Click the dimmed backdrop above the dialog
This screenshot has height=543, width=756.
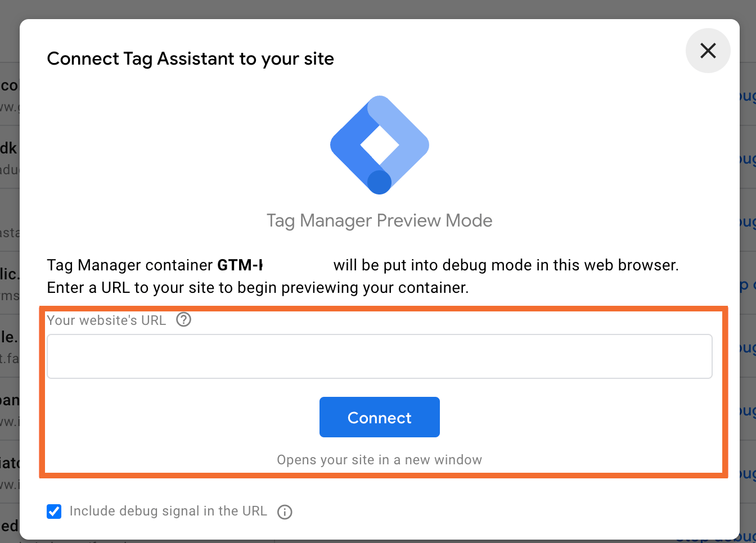point(378,9)
